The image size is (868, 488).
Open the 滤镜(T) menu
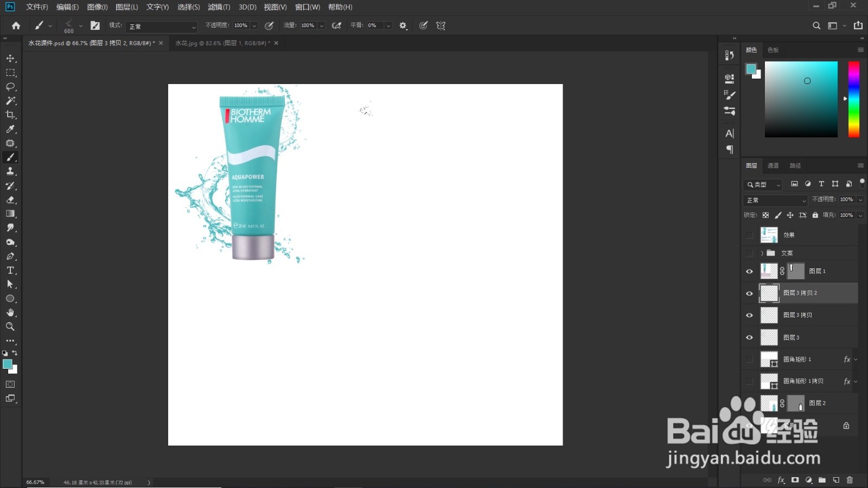coord(219,7)
